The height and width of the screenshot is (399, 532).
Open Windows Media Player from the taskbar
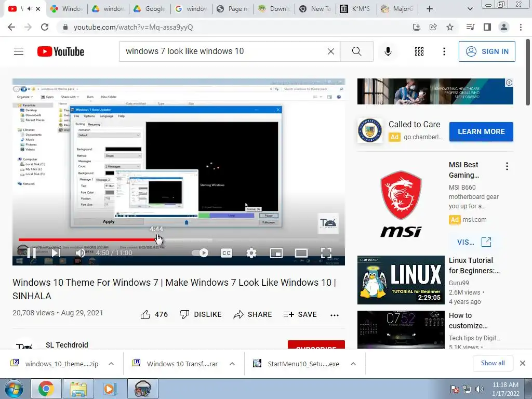(109, 389)
